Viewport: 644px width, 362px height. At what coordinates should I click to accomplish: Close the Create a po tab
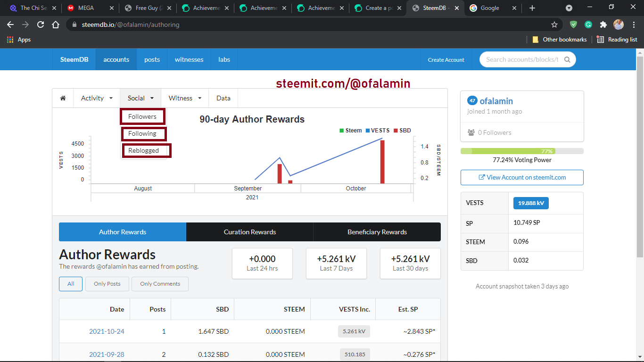coord(399,8)
